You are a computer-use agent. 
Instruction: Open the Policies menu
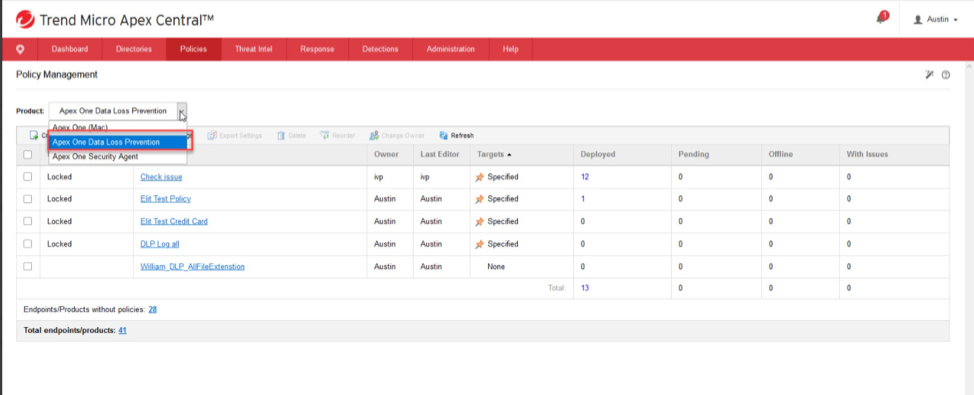[193, 49]
